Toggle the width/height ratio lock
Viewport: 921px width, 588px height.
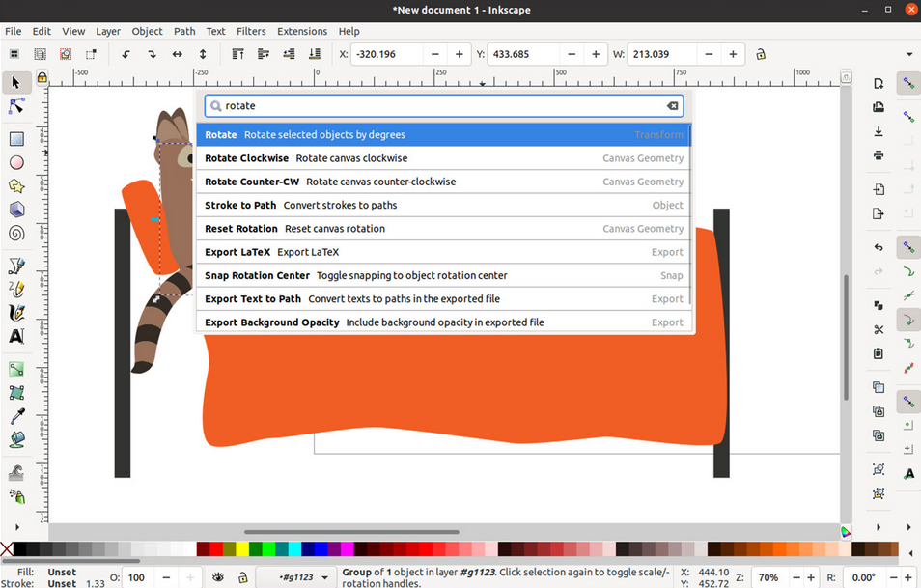point(762,55)
